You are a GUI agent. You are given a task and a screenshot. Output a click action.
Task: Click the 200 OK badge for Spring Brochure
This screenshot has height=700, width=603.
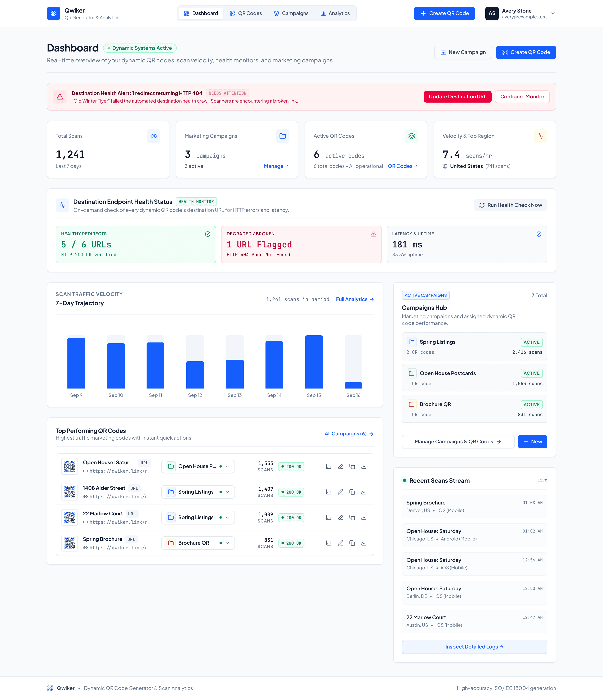tap(291, 543)
